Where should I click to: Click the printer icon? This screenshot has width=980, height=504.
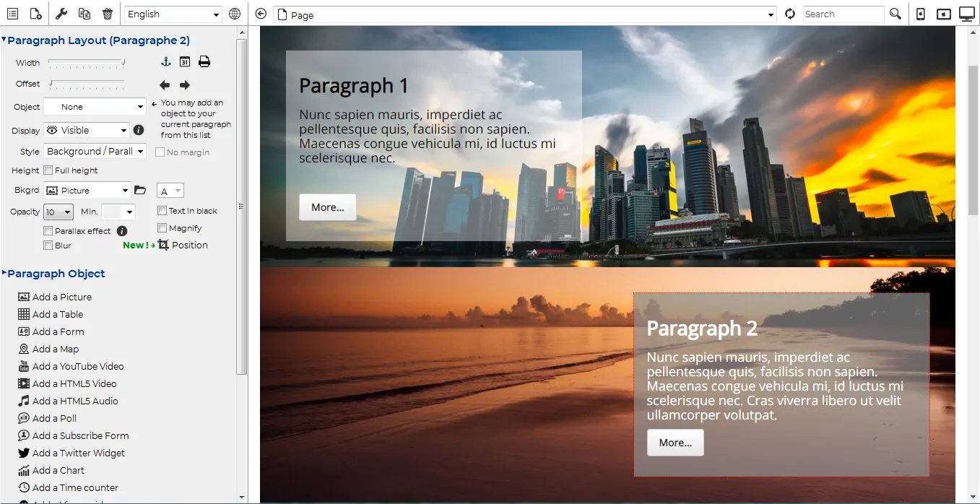coord(204,62)
